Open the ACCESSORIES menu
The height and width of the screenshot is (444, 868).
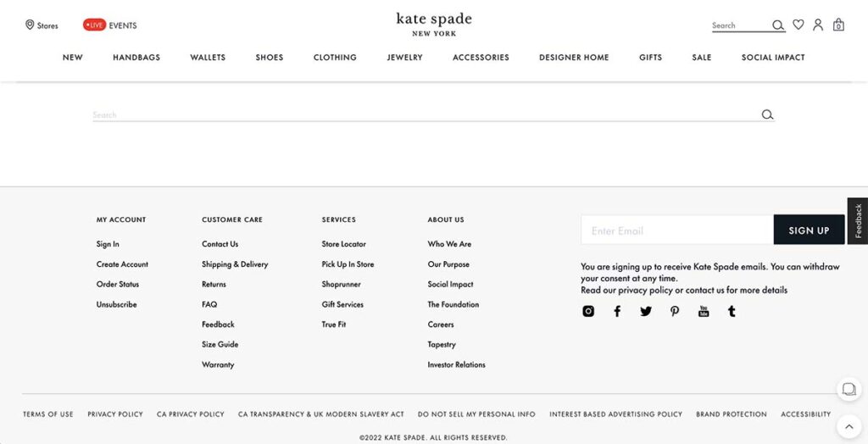click(x=481, y=57)
